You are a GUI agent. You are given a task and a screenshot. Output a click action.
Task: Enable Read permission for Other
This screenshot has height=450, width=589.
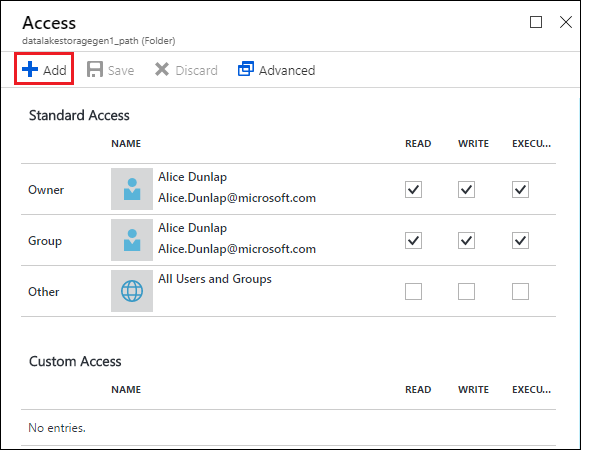click(413, 291)
